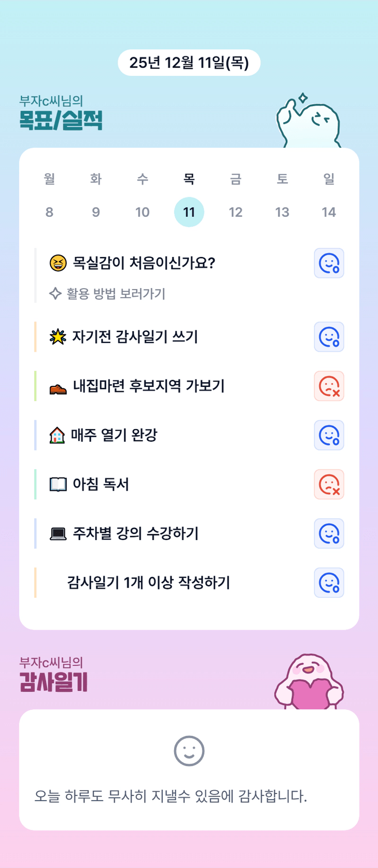378x868 pixels.
Task: Click the house icon for 매주 열기 완강
Action: (x=57, y=435)
